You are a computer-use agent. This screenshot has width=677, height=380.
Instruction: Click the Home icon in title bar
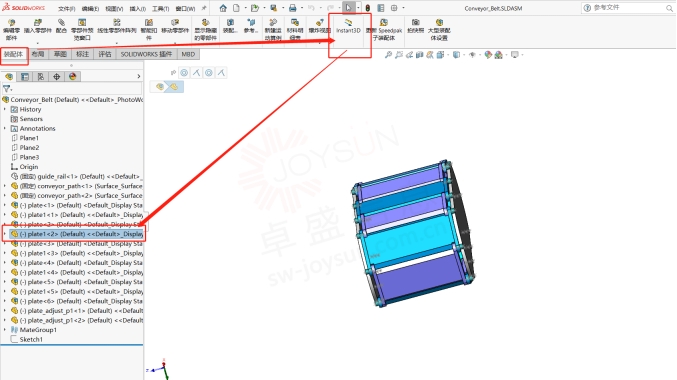(x=223, y=8)
